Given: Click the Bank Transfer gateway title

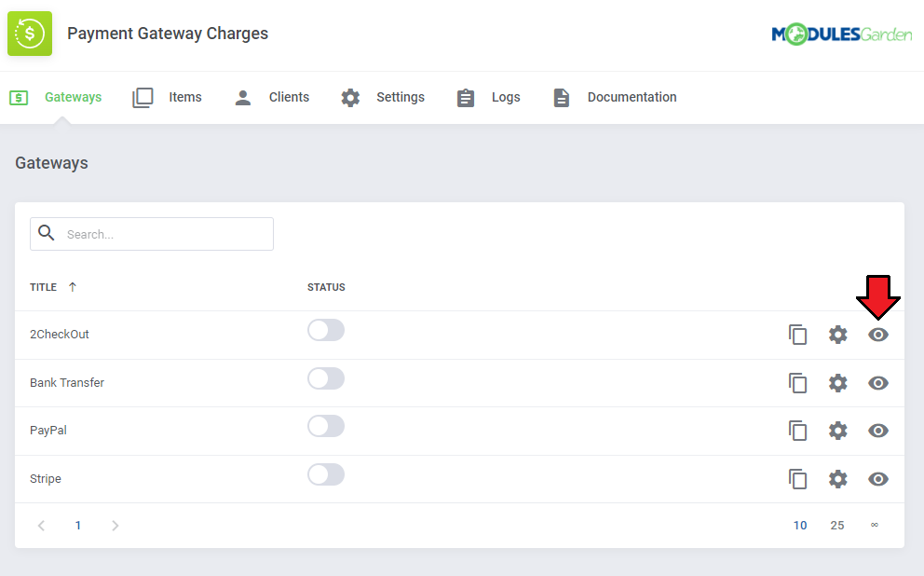Looking at the screenshot, I should point(67,383).
